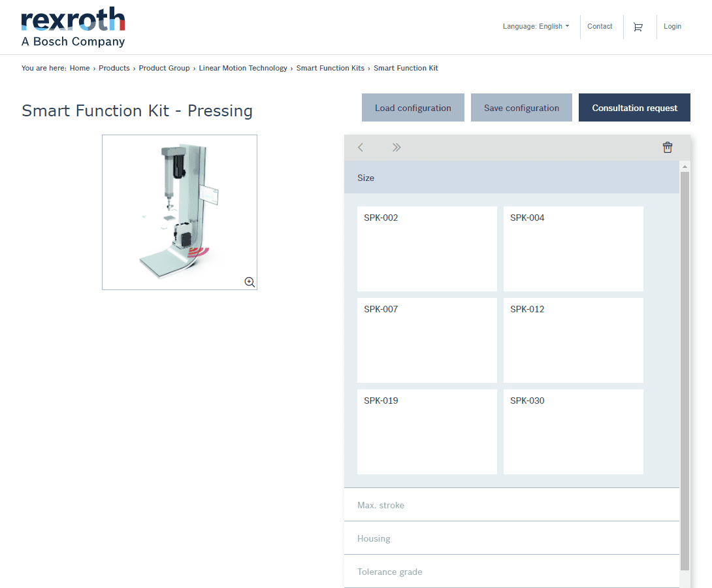Select size option SPK-002
712x588 pixels.
click(x=427, y=249)
